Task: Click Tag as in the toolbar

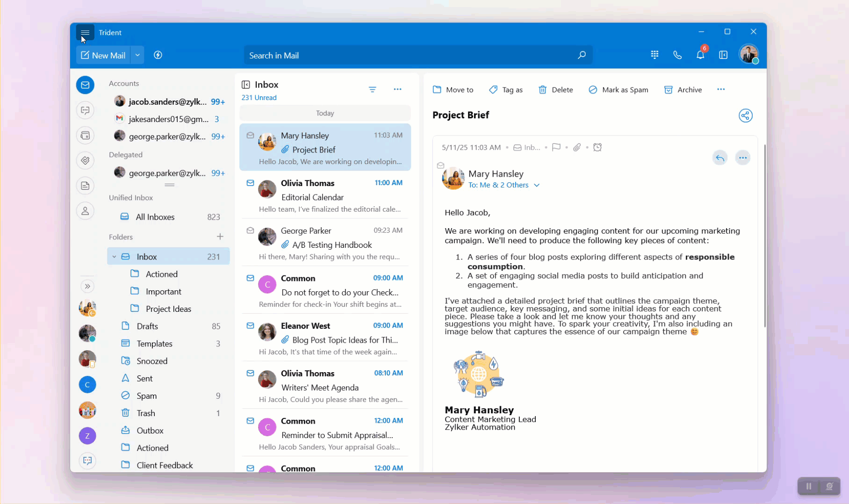Action: (506, 90)
